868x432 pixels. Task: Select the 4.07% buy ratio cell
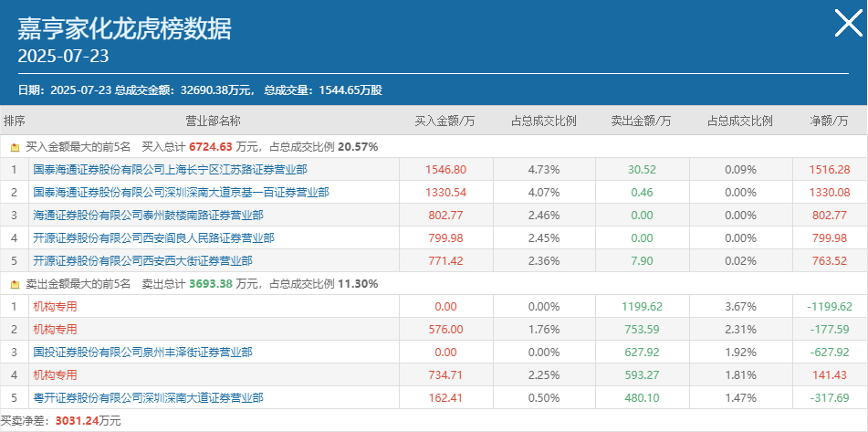(x=544, y=192)
